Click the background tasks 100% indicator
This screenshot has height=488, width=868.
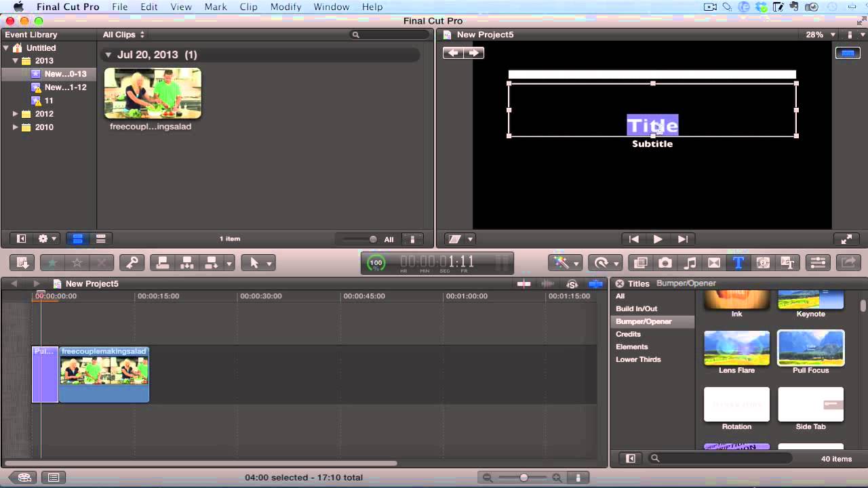(x=376, y=263)
